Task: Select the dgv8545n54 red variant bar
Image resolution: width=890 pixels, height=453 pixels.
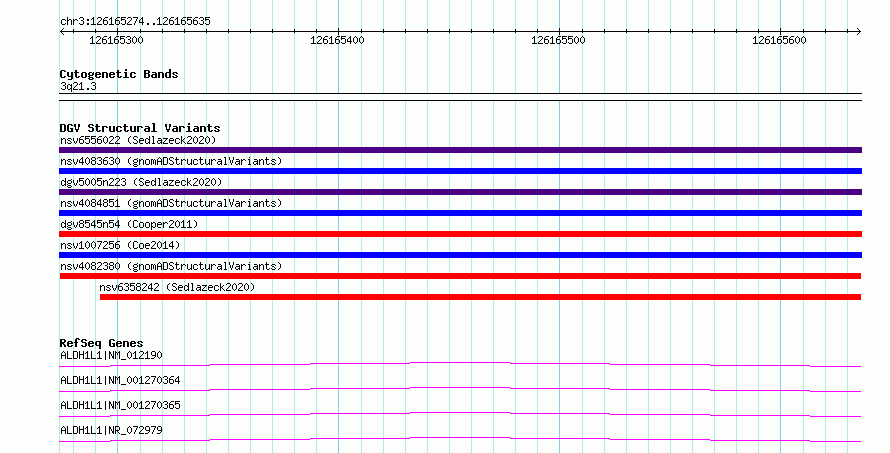Action: tap(460, 234)
